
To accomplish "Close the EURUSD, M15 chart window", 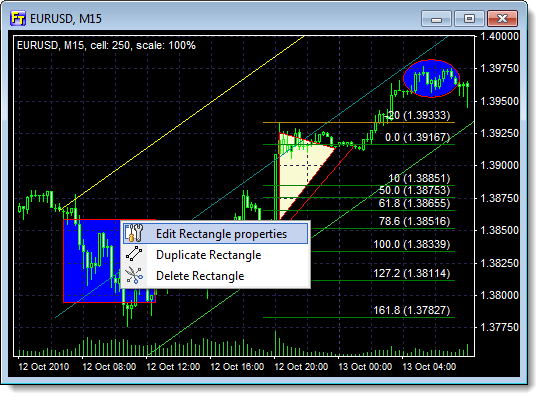I will coord(502,18).
